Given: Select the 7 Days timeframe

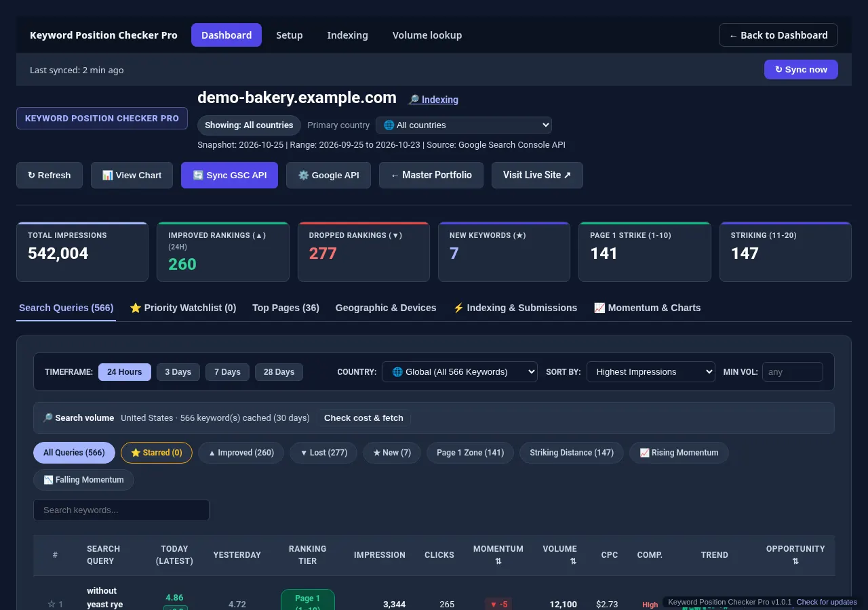Looking at the screenshot, I should [x=227, y=372].
